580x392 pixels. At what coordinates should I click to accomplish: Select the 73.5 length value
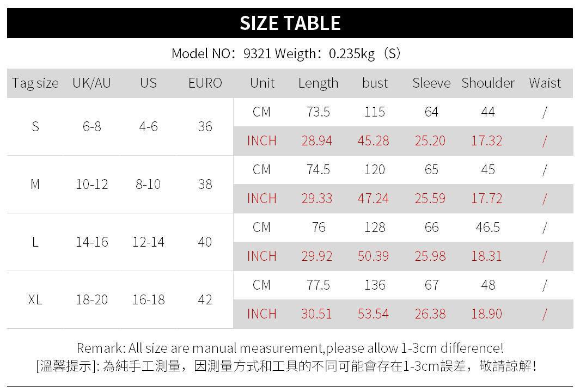tap(318, 112)
